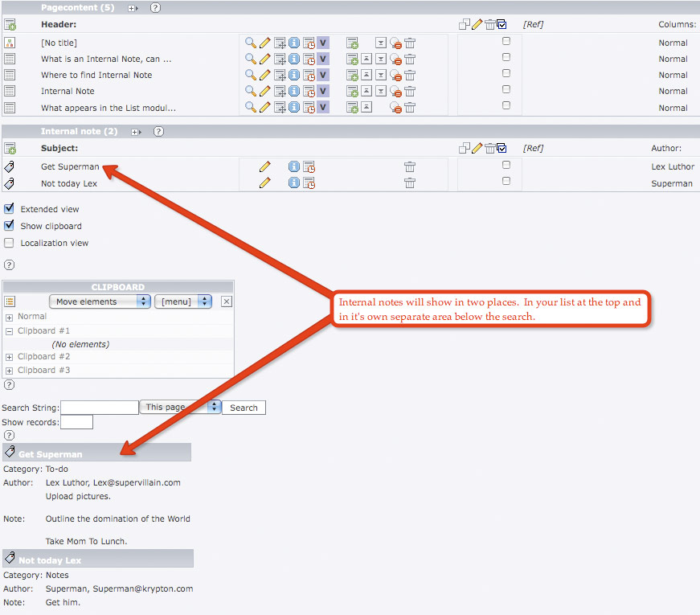Show info for the 'Get Superman' record

tap(294, 167)
